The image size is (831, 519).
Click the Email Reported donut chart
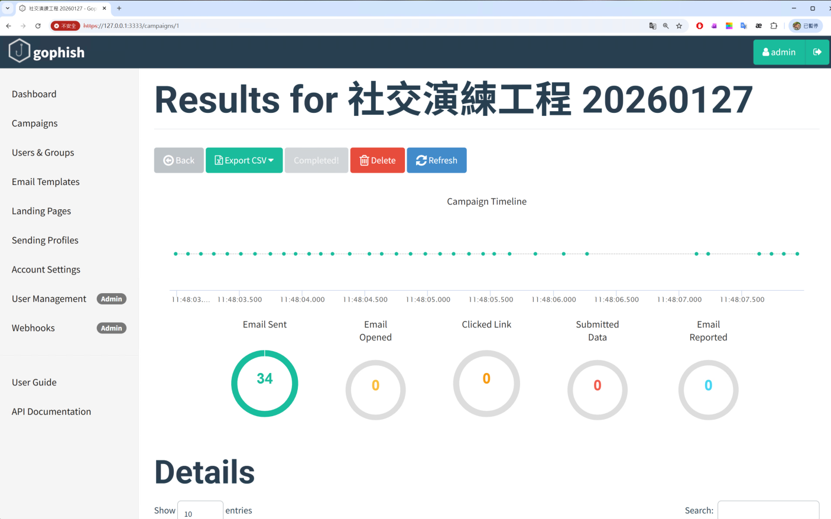pyautogui.click(x=708, y=390)
